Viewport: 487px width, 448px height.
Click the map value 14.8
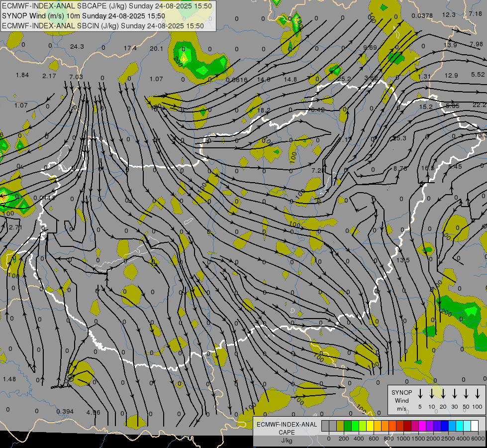(290, 79)
